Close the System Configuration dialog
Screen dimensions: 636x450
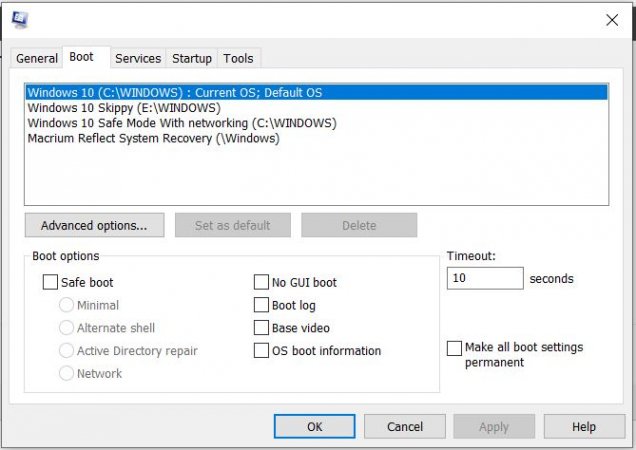[612, 20]
